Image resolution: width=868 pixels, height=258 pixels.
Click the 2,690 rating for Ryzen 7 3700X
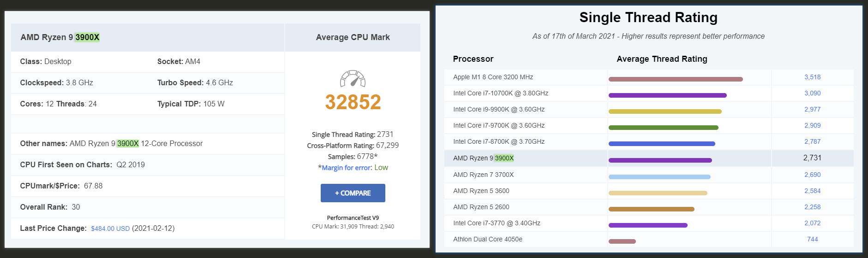(812, 175)
